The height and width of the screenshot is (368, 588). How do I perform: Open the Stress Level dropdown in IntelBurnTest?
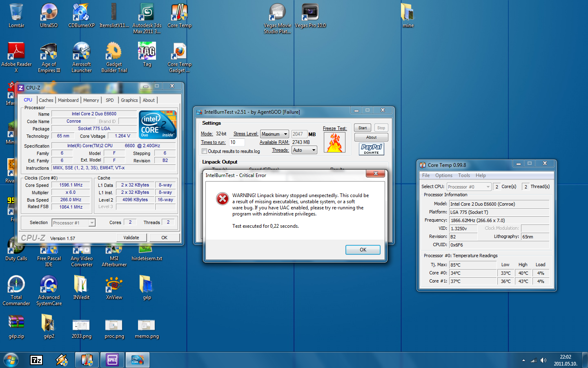point(274,134)
